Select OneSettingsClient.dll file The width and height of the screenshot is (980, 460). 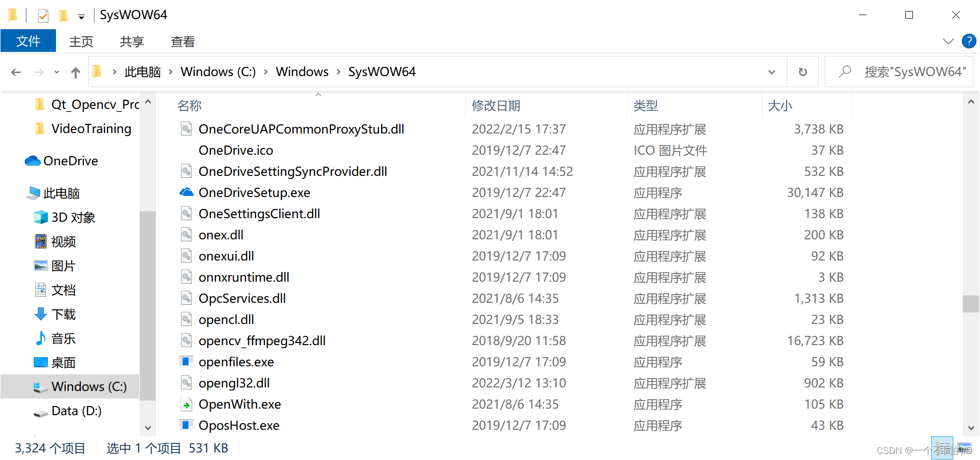click(259, 214)
